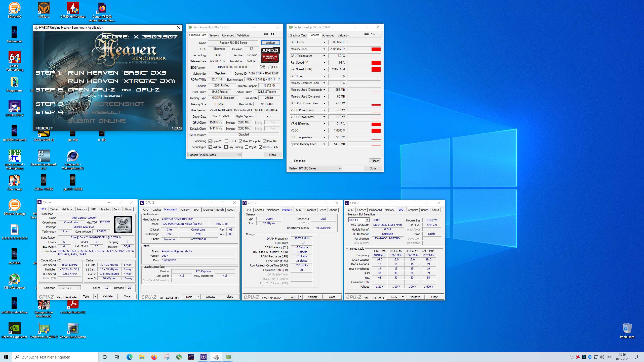Open Graphics tab in CPU-Z Memory window

click(310, 210)
